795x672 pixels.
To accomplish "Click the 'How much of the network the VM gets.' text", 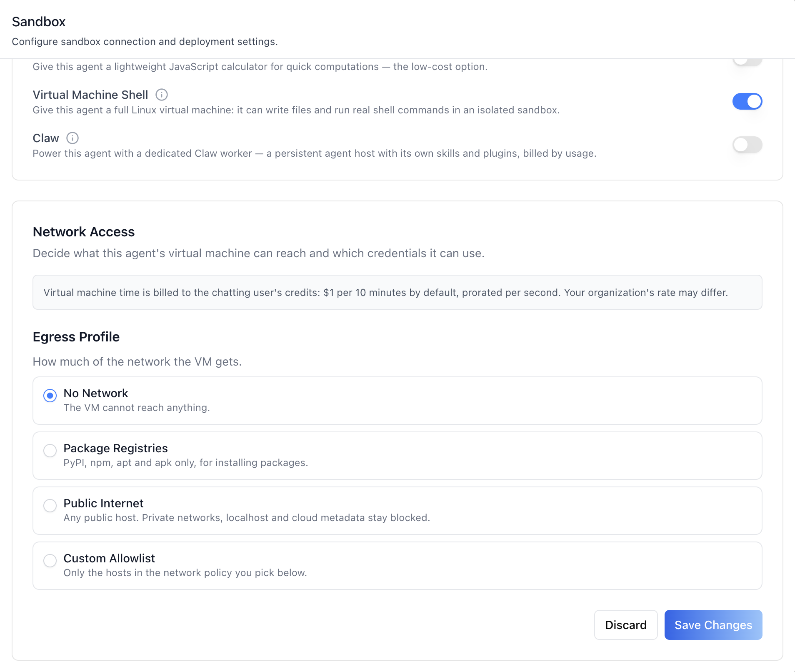I will [137, 361].
